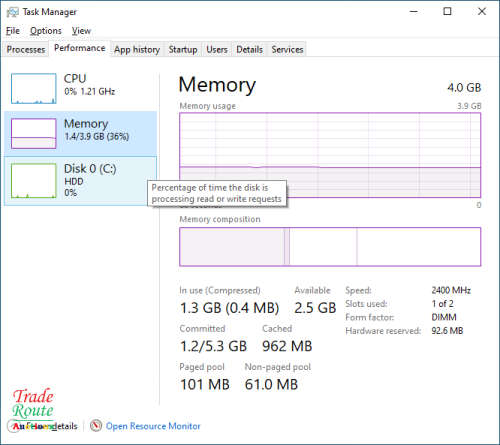The height and width of the screenshot is (445, 500).
Task: Open the Services tab
Action: 287,49
